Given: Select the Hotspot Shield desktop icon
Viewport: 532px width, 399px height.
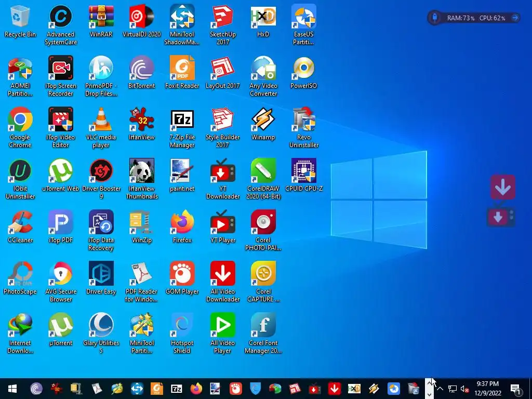Looking at the screenshot, I should [182, 334].
